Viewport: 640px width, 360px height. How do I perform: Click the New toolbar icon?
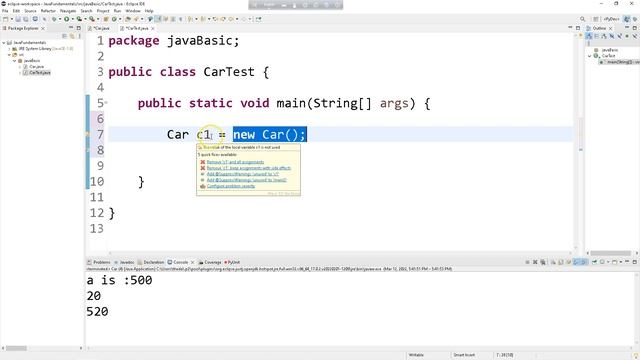click(5, 19)
